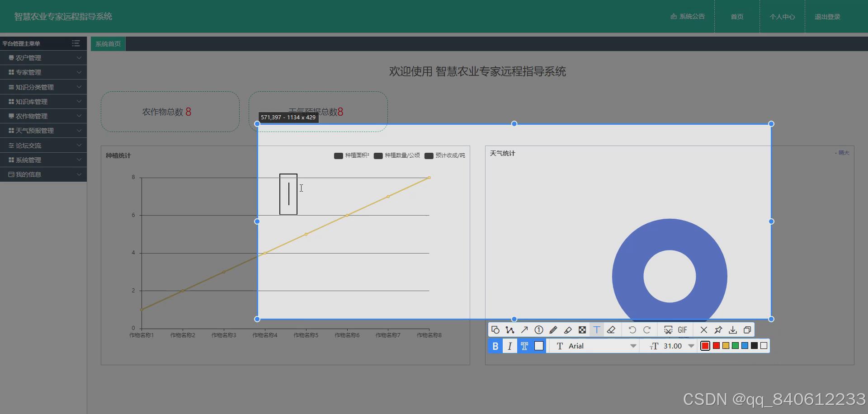
Task: Record a GIF of the selected region
Action: 683,330
